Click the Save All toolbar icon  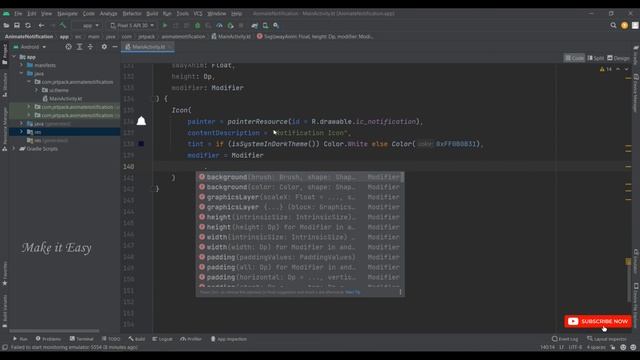[17, 25]
